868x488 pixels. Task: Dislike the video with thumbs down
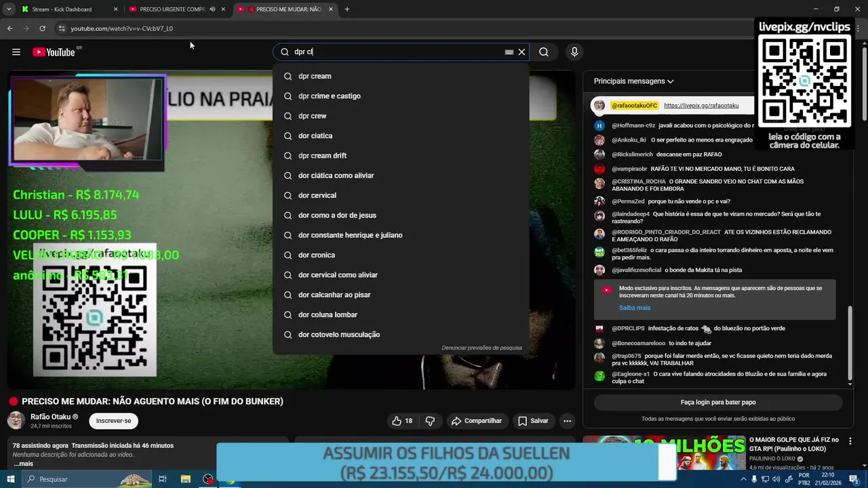(x=430, y=421)
